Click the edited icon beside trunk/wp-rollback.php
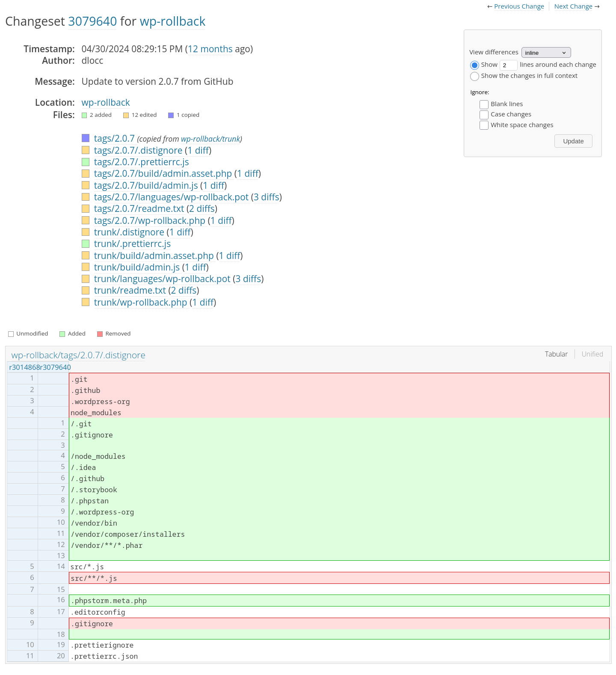The image size is (616, 675). coord(86,302)
